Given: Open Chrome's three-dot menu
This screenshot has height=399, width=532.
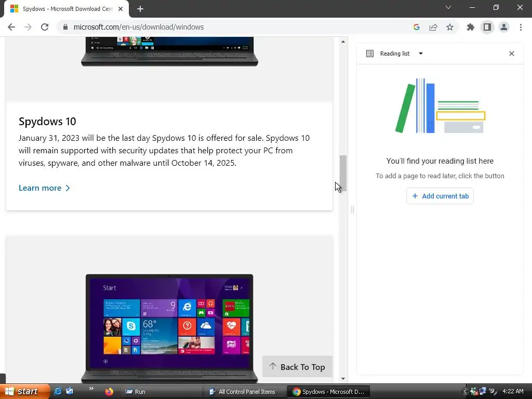Looking at the screenshot, I should click(x=521, y=27).
